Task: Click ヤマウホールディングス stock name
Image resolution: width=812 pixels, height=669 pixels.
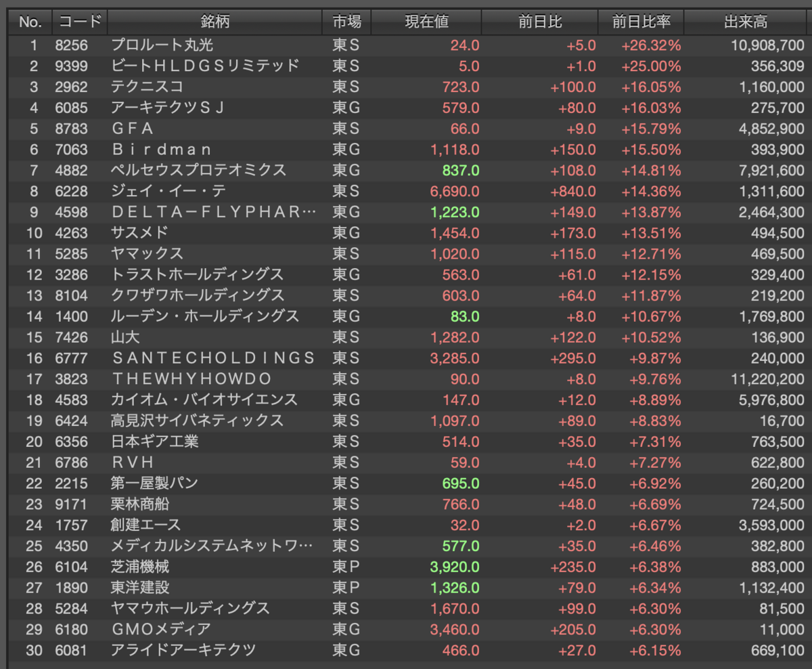Action: 190,608
